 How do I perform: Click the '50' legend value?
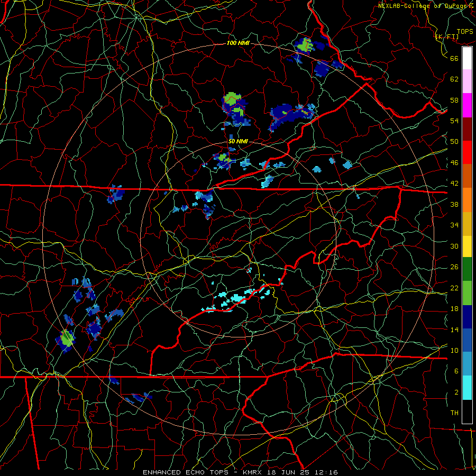pos(454,142)
